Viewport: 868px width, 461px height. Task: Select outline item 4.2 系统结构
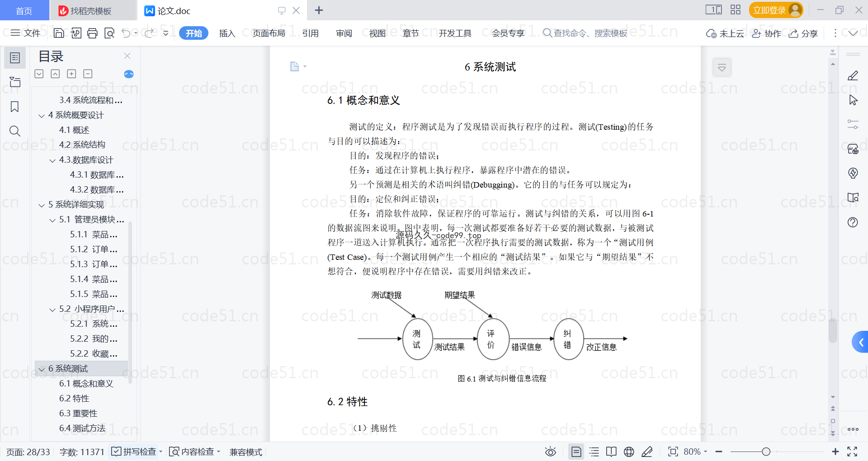(82, 145)
